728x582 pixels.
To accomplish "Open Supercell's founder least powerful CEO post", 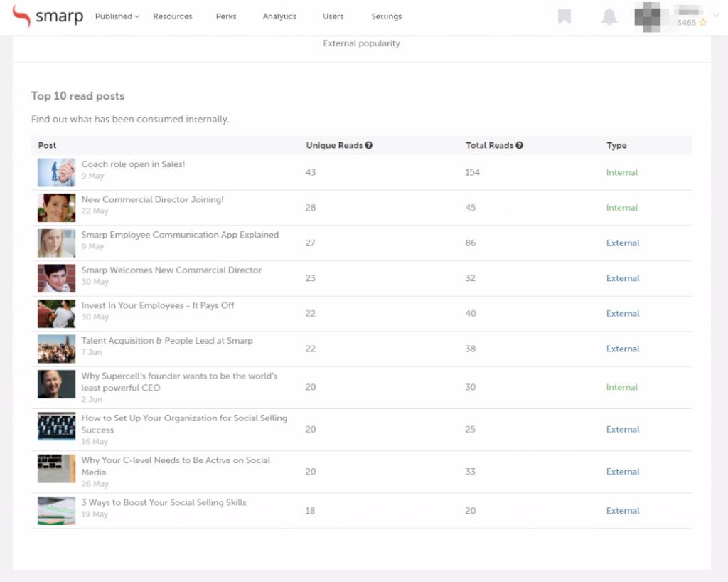I will (x=179, y=381).
